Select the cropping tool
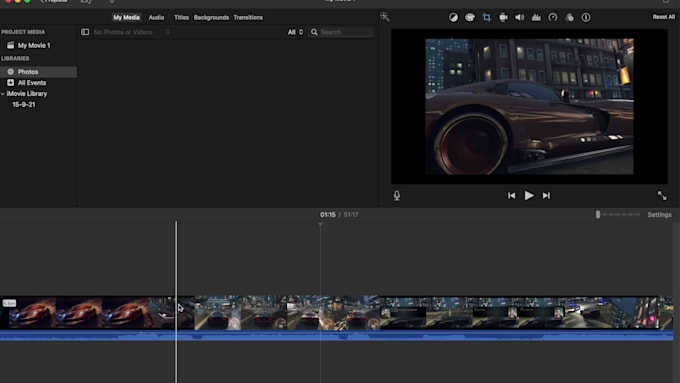680x383 pixels. click(x=487, y=17)
